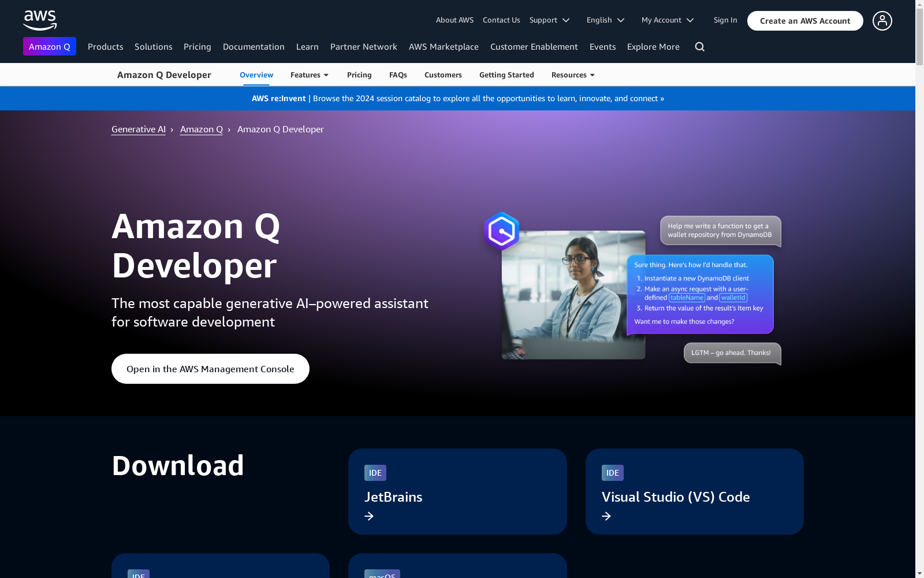Screen dimensions: 924x578
Task: Go to the Amazon Q Developer Pricing tab
Action: point(359,75)
